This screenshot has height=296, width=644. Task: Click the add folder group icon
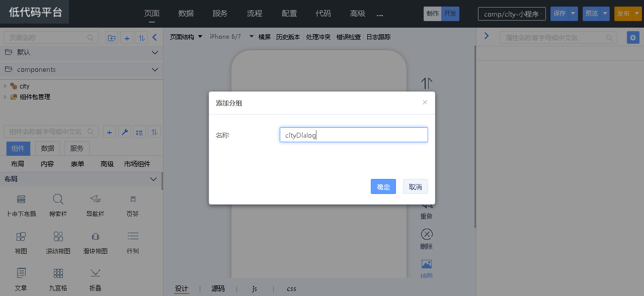pos(111,38)
